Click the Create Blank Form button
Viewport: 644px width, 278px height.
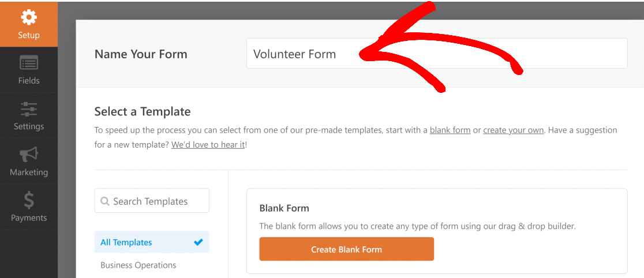click(x=346, y=249)
